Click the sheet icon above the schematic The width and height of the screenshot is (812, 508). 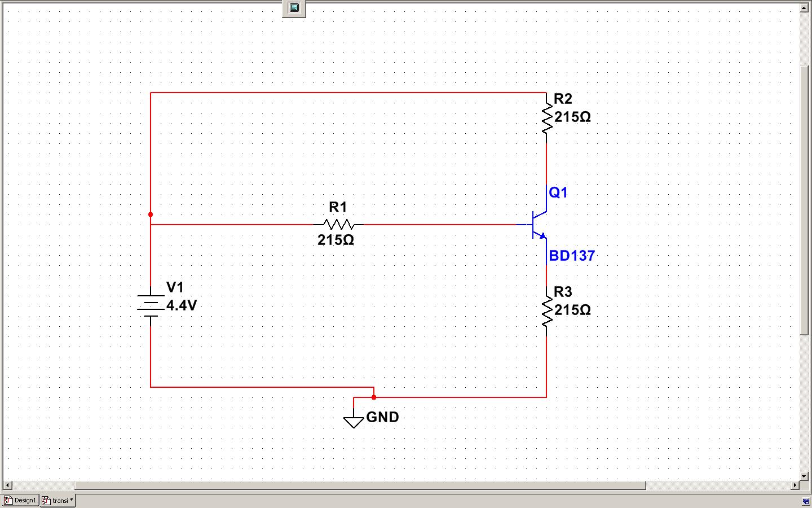(x=294, y=8)
